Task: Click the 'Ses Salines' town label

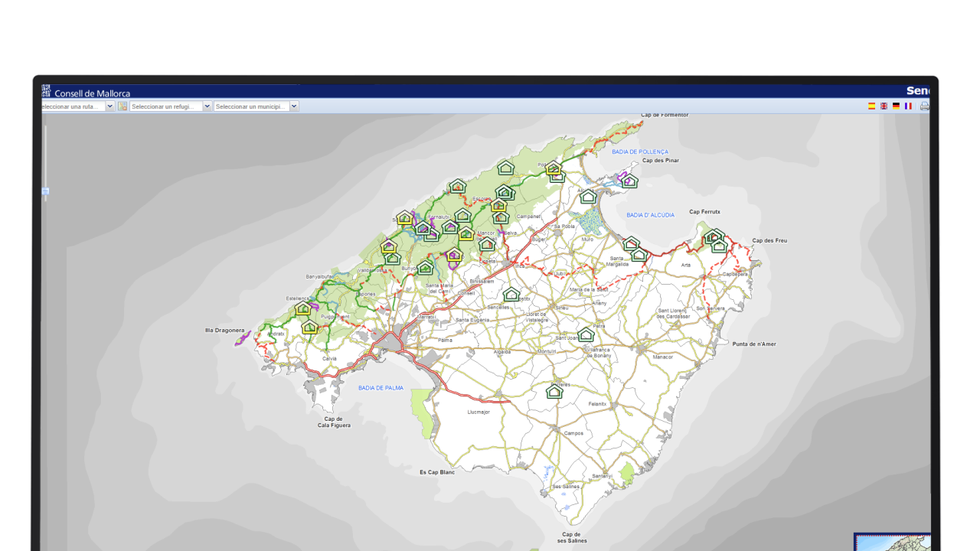Action: coord(566,487)
